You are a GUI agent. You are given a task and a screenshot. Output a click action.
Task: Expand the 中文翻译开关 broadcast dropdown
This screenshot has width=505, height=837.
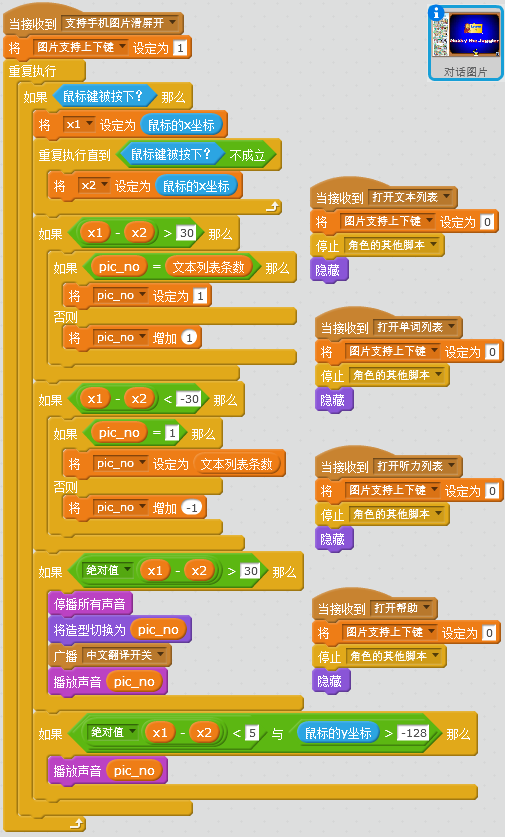click(x=125, y=655)
